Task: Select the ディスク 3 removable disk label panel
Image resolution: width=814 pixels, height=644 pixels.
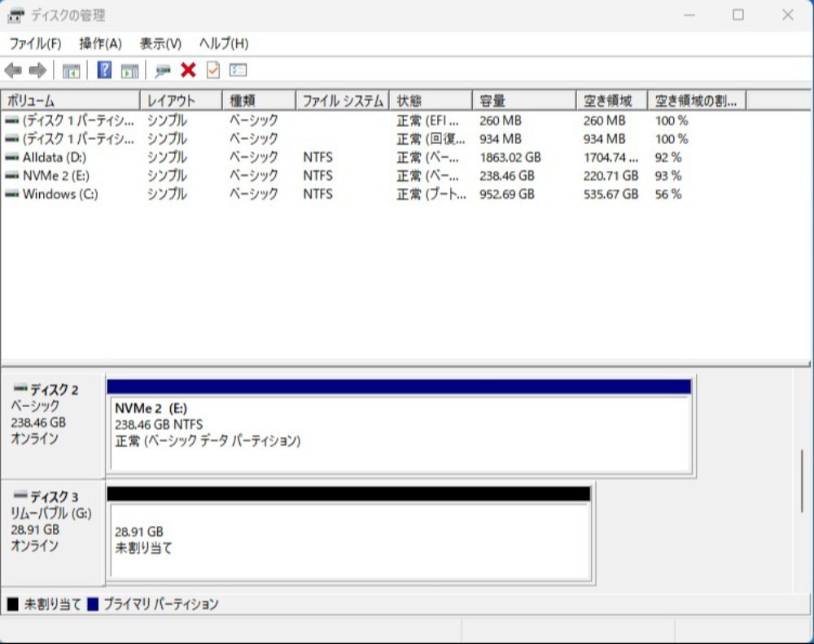Action: (53, 532)
